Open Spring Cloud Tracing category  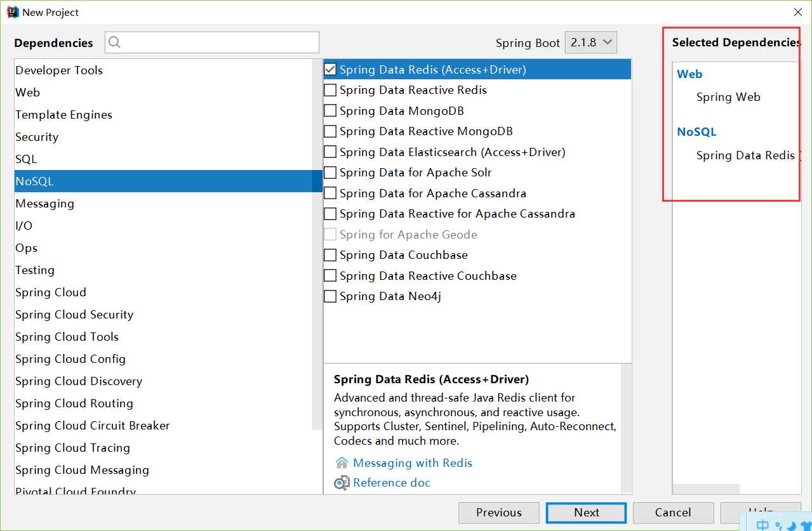pos(164,448)
